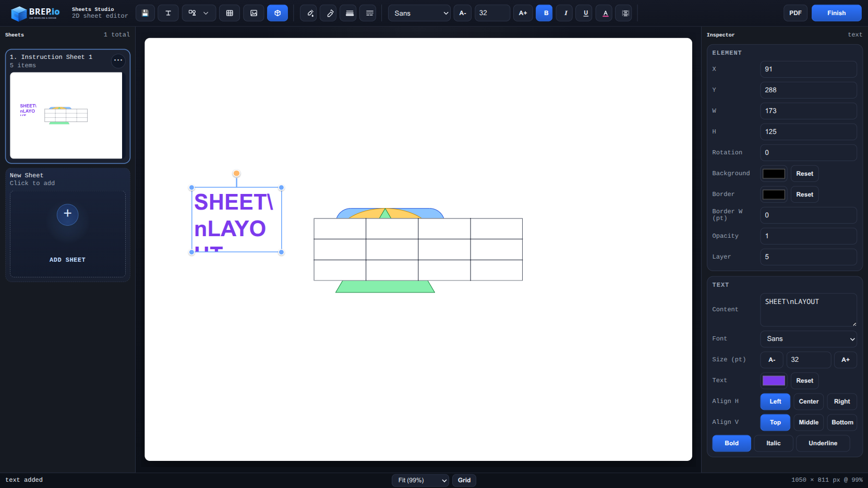Click the Layer value field
868x488 pixels.
pyautogui.click(x=808, y=257)
